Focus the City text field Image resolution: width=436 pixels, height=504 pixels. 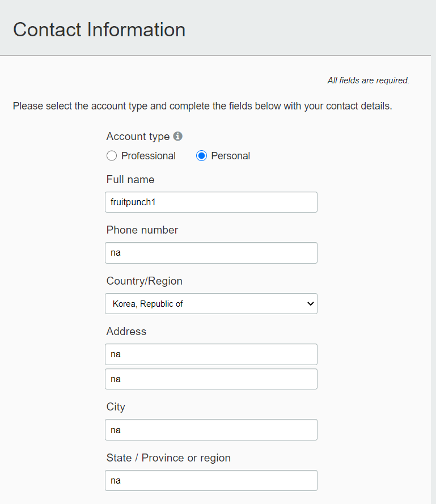click(211, 430)
